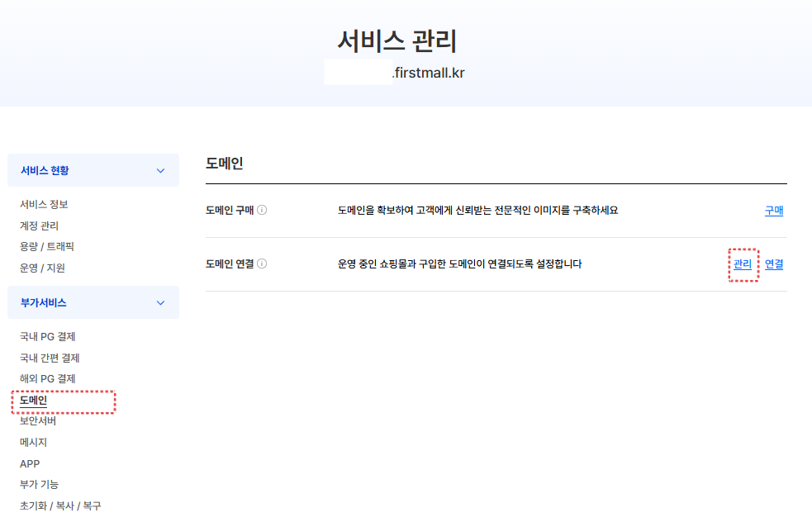Click the 연결 link for domain connection
This screenshot has height=527, width=812.
click(774, 264)
